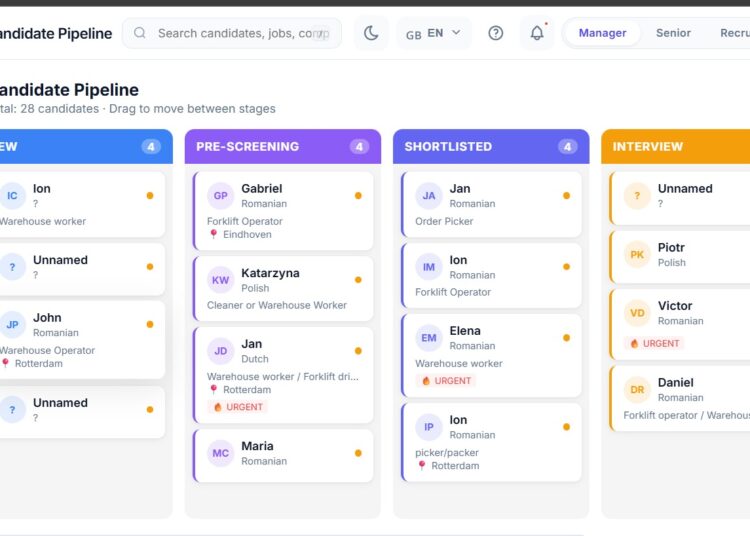Screen dimensions: 750x536
Task: Click the DR avatar on Daniel's card
Action: pos(637,390)
